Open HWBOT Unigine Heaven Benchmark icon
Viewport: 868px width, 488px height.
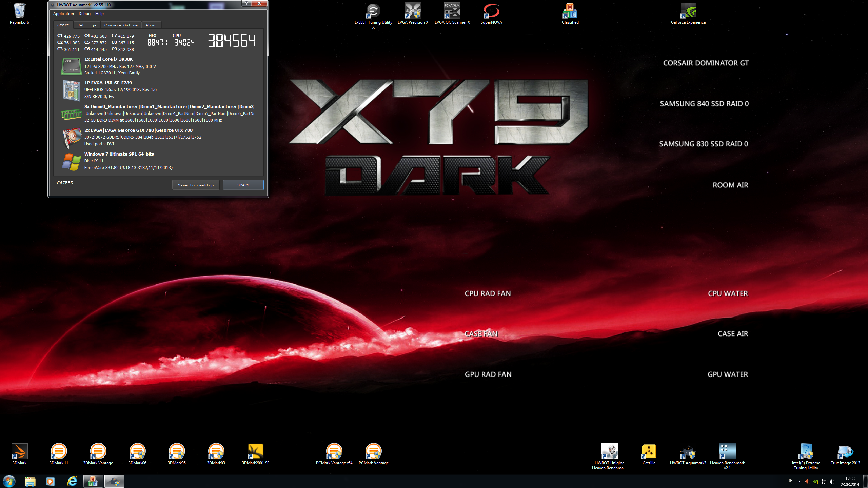click(x=609, y=456)
